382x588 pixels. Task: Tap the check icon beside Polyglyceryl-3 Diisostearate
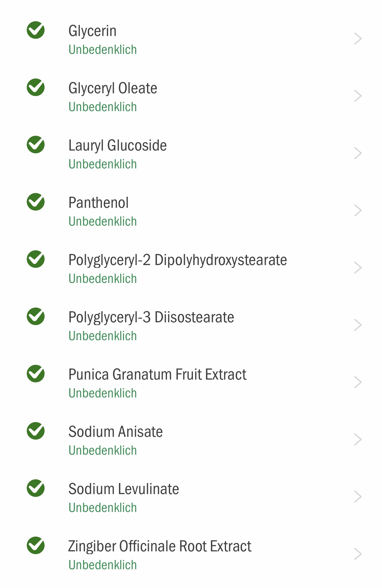(36, 316)
